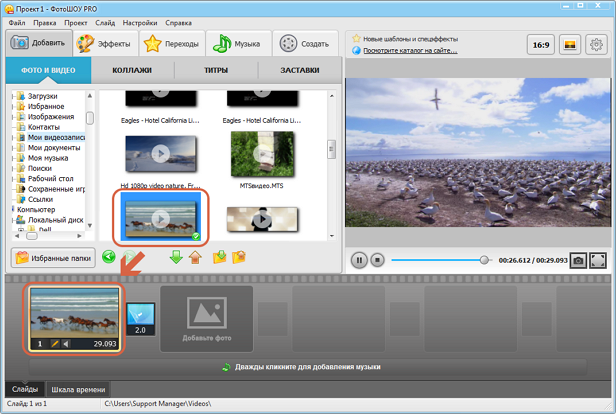This screenshot has height=414, width=616.
Task: Select the MTSвидео.MTS video thumbnail
Action: (260, 154)
